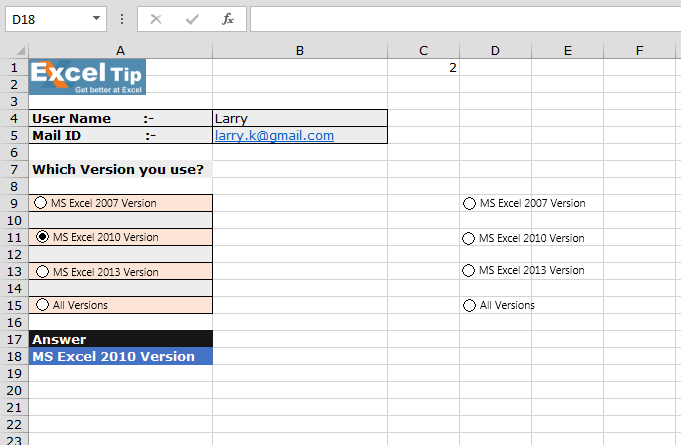
Task: Select MS Excel 2007 Version in column A
Action: click(x=40, y=203)
